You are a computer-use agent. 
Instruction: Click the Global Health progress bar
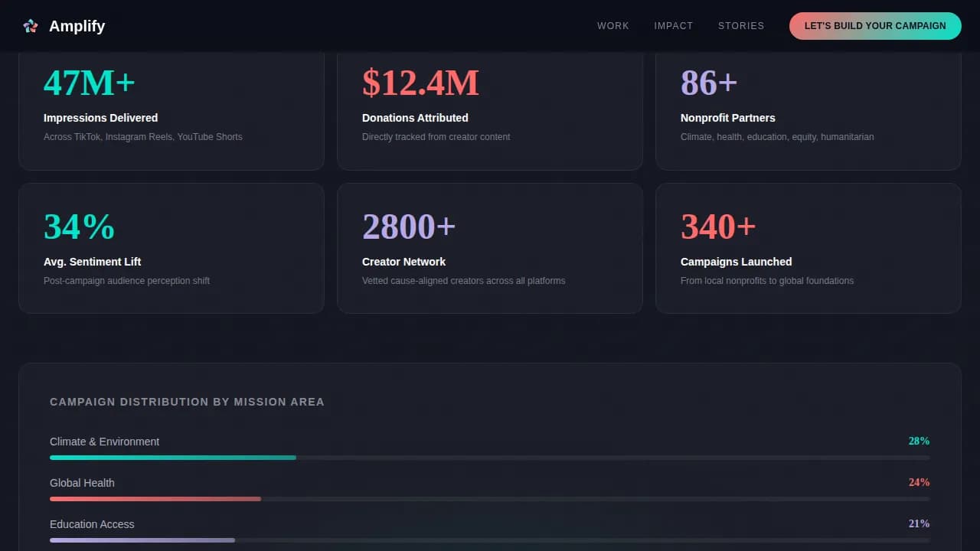490,499
